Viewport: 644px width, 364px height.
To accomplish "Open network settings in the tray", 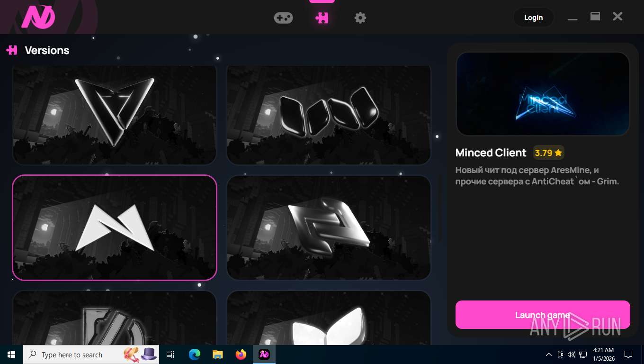I will [x=583, y=355].
